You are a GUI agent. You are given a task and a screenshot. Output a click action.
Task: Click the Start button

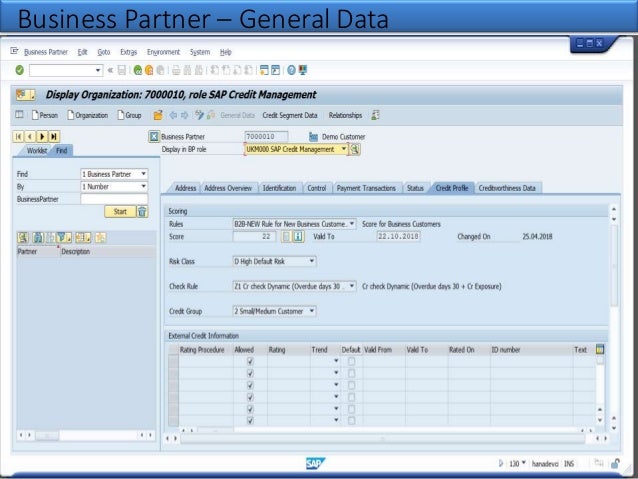coord(120,212)
